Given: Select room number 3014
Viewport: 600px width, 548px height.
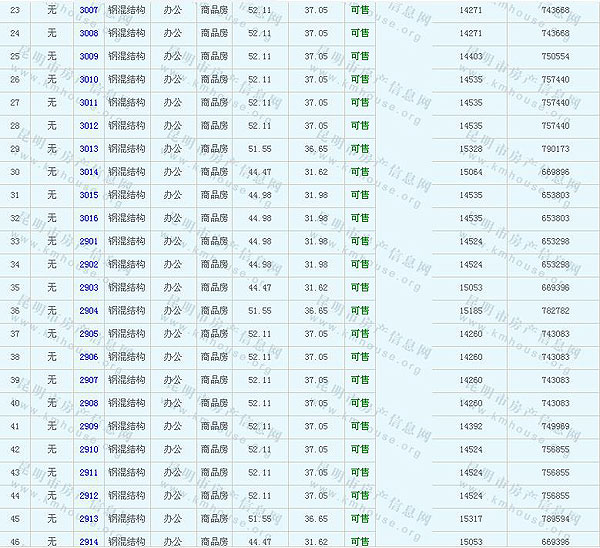Looking at the screenshot, I should (x=89, y=171).
